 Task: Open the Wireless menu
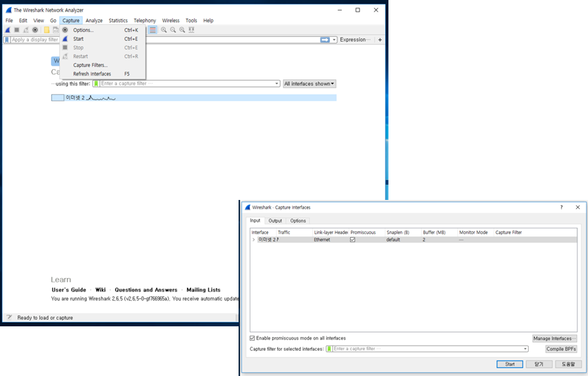[171, 21]
